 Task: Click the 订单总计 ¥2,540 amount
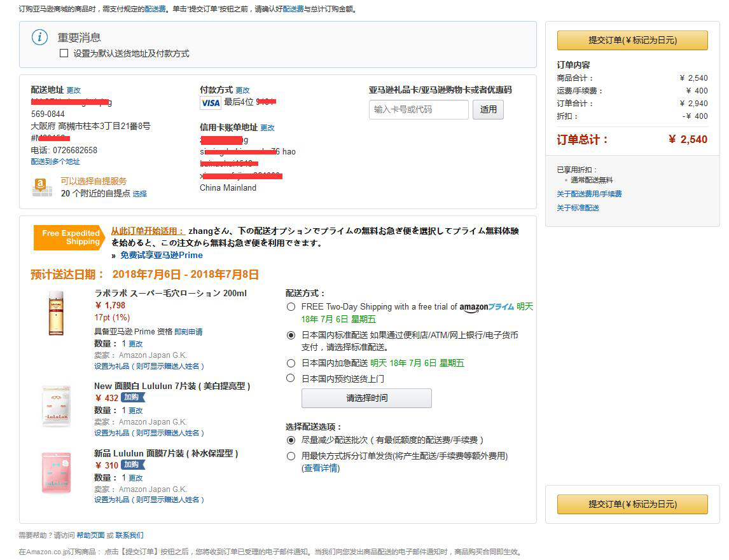click(x=688, y=139)
